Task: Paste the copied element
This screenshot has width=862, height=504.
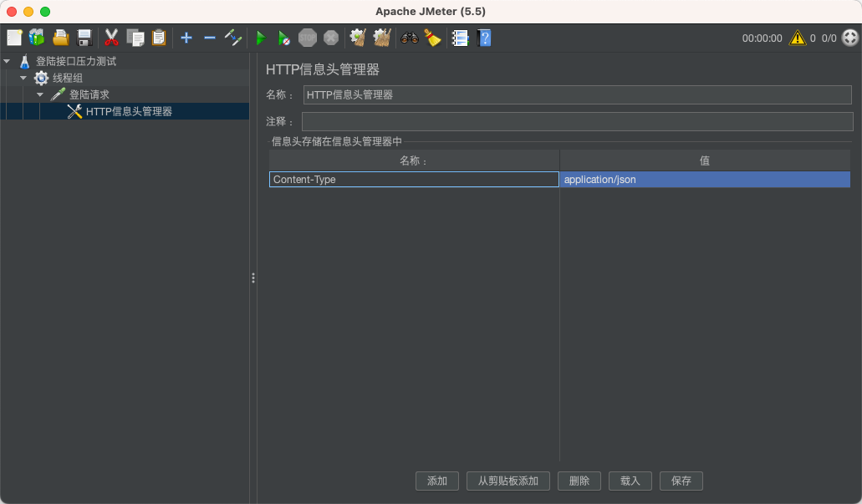Action: tap(158, 37)
